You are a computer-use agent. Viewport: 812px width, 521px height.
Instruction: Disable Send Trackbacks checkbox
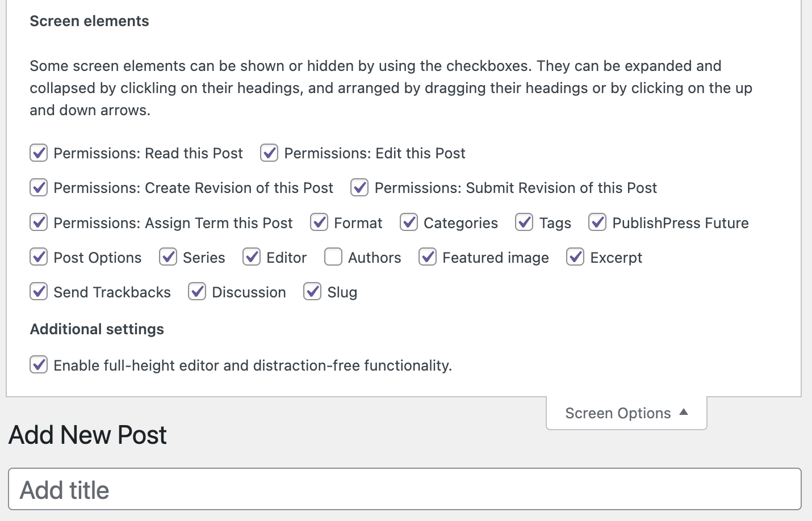point(39,292)
